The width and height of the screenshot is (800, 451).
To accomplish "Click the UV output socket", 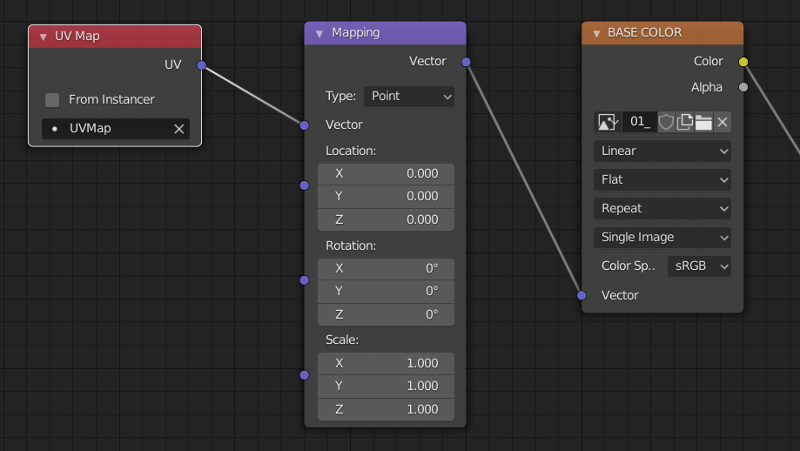I will pos(202,65).
